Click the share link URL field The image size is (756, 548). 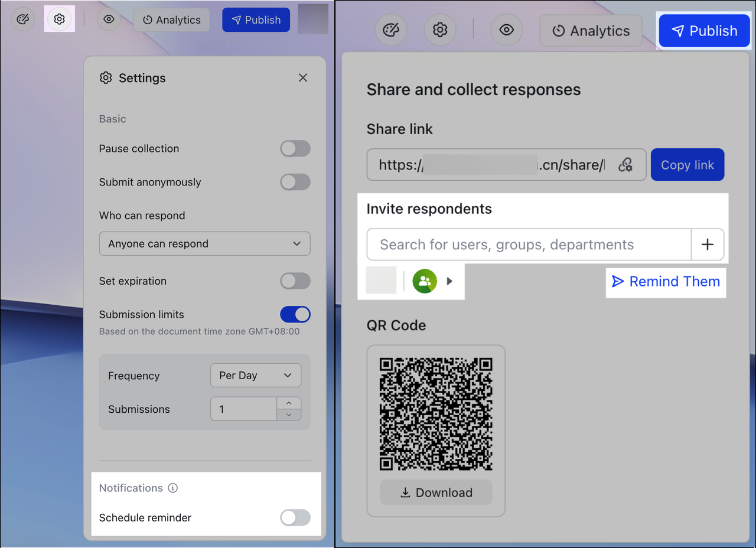(x=506, y=165)
